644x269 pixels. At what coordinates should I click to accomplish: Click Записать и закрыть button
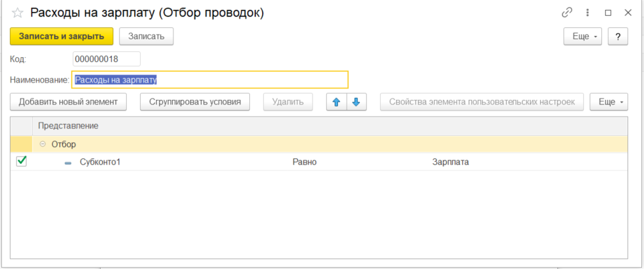coord(61,37)
